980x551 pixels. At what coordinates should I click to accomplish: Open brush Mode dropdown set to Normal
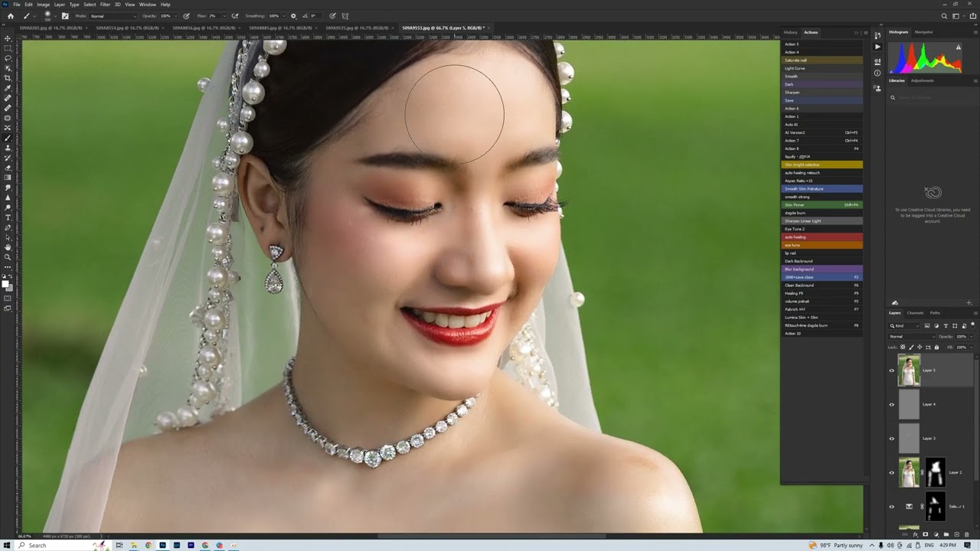click(x=113, y=15)
